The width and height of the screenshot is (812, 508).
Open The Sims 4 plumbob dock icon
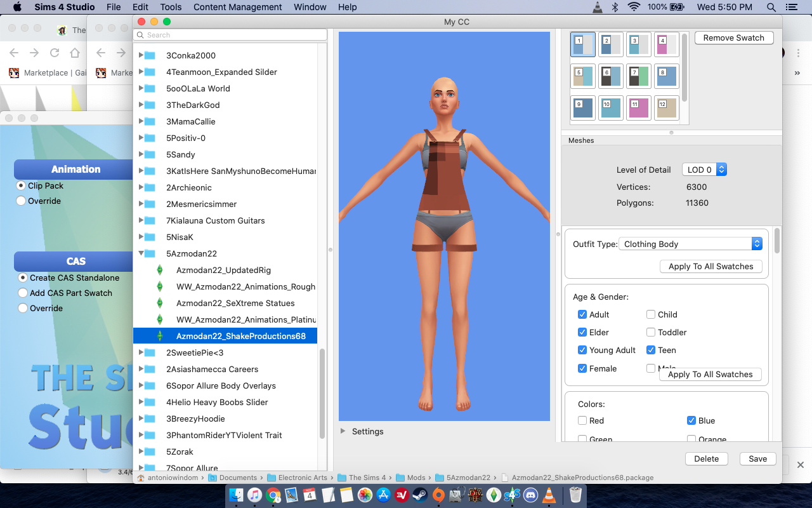coord(494,495)
